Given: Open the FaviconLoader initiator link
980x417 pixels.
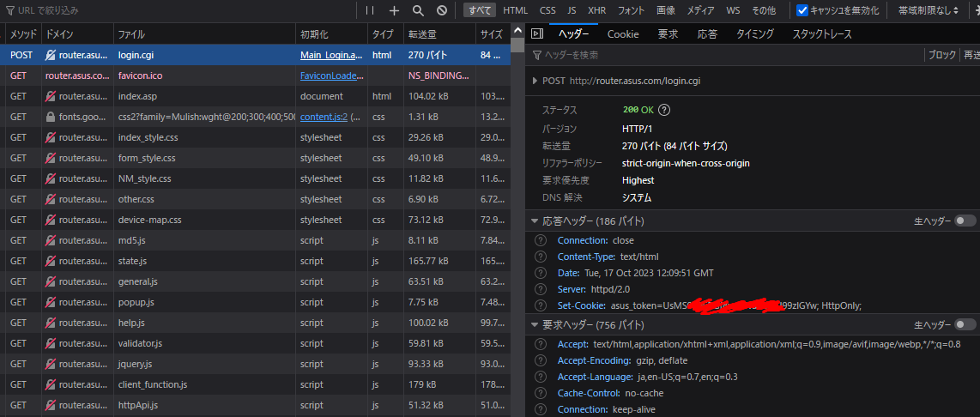Looking at the screenshot, I should [332, 76].
